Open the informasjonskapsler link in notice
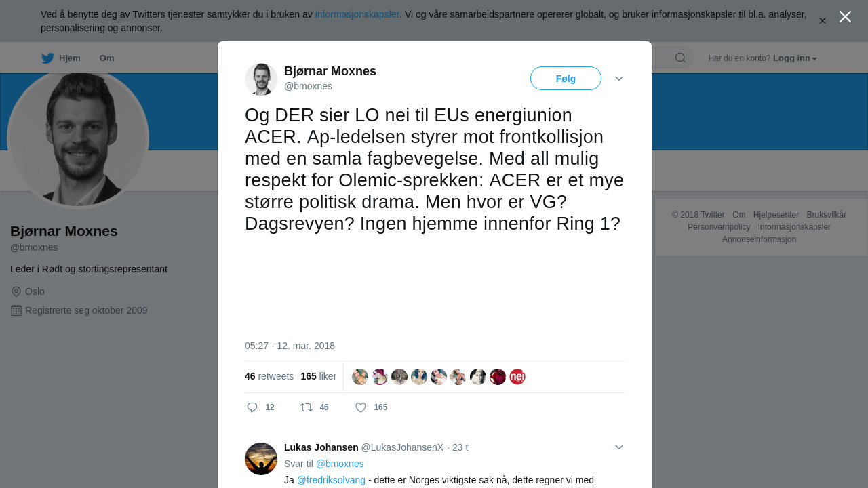 pos(357,14)
